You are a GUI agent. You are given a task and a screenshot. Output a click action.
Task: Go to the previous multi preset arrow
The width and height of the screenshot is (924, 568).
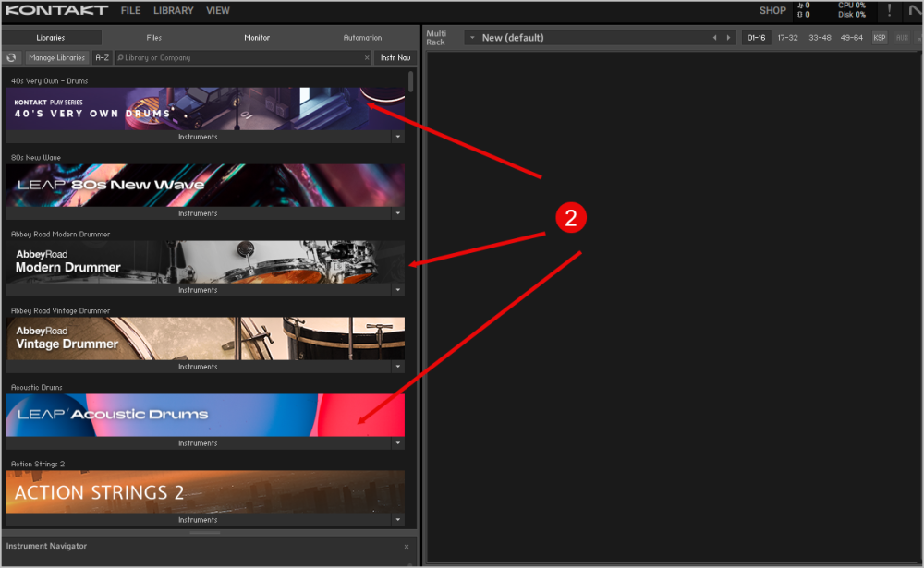(x=715, y=38)
